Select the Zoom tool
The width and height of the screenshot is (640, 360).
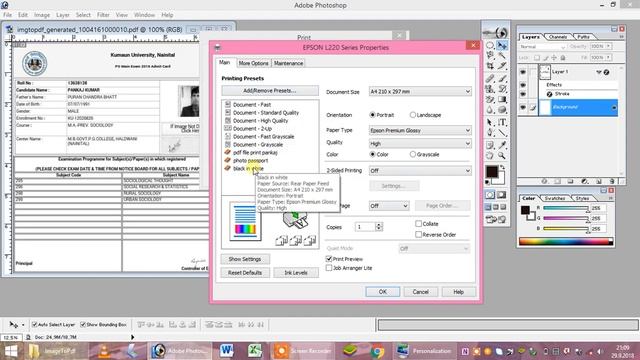click(x=502, y=156)
